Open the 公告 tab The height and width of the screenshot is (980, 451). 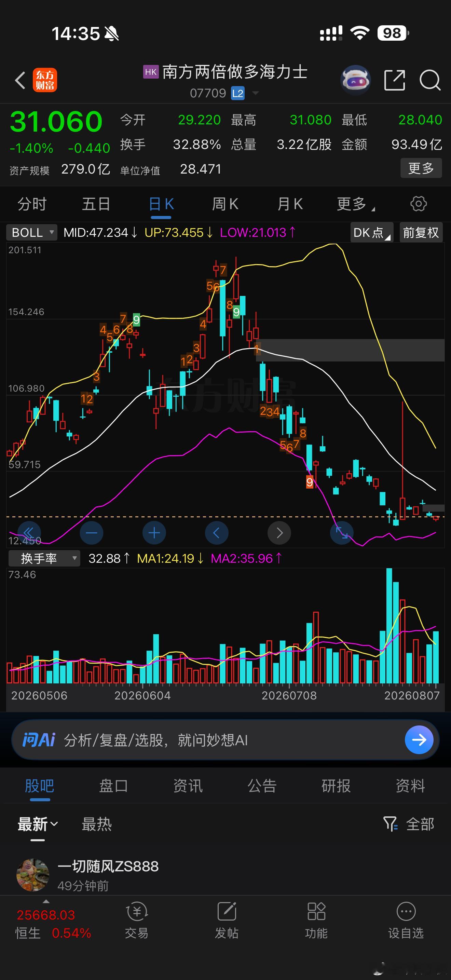pyautogui.click(x=262, y=785)
